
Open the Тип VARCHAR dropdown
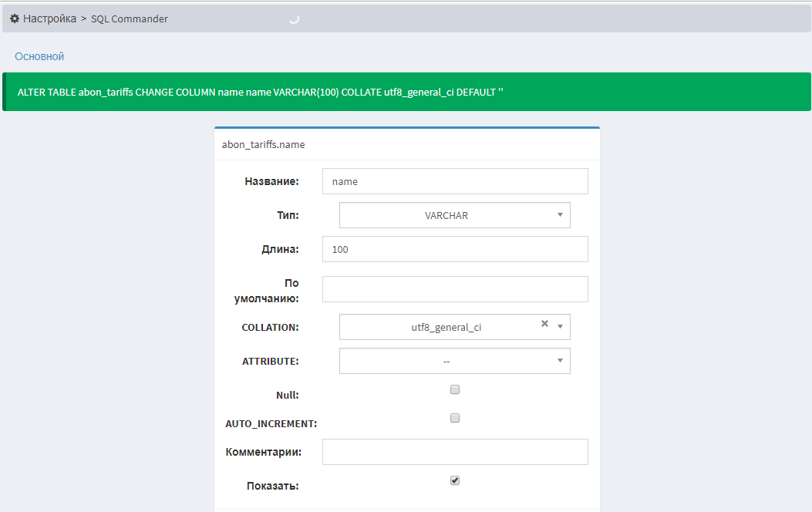[454, 215]
